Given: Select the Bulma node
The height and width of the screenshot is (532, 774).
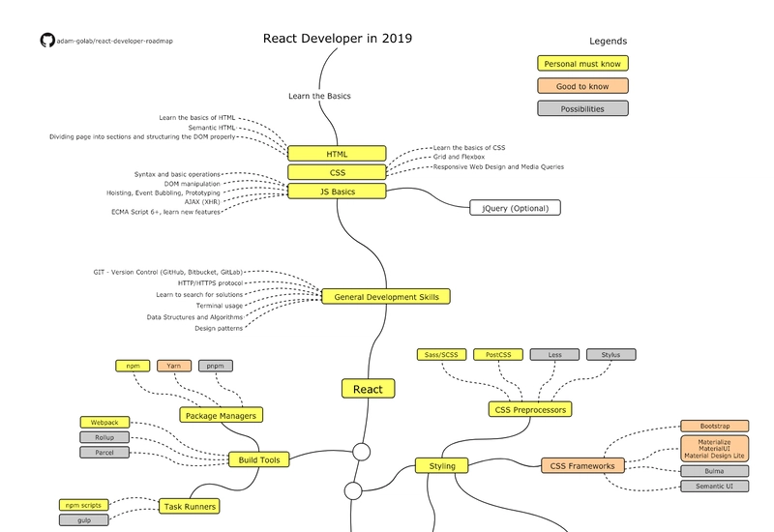Looking at the screenshot, I should point(715,471).
